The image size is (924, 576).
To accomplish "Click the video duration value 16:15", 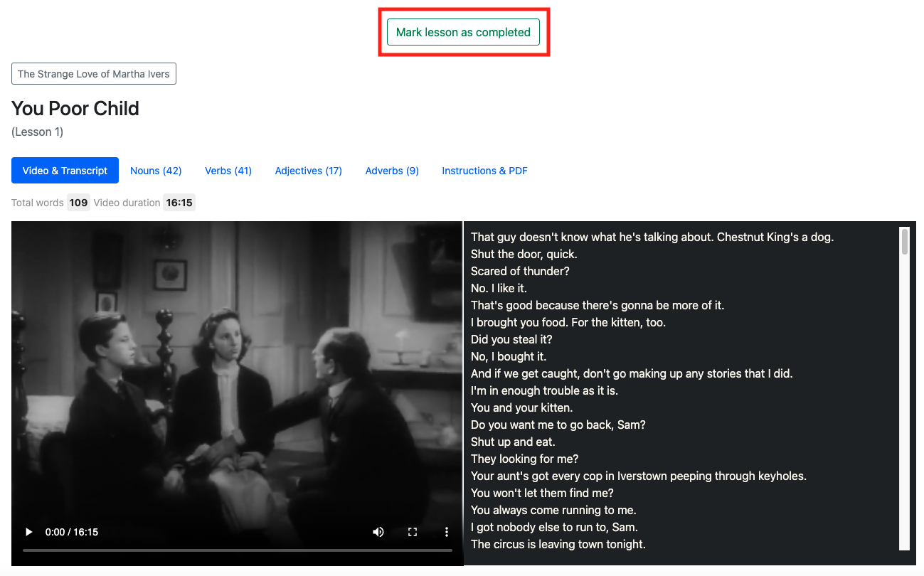I will [179, 203].
